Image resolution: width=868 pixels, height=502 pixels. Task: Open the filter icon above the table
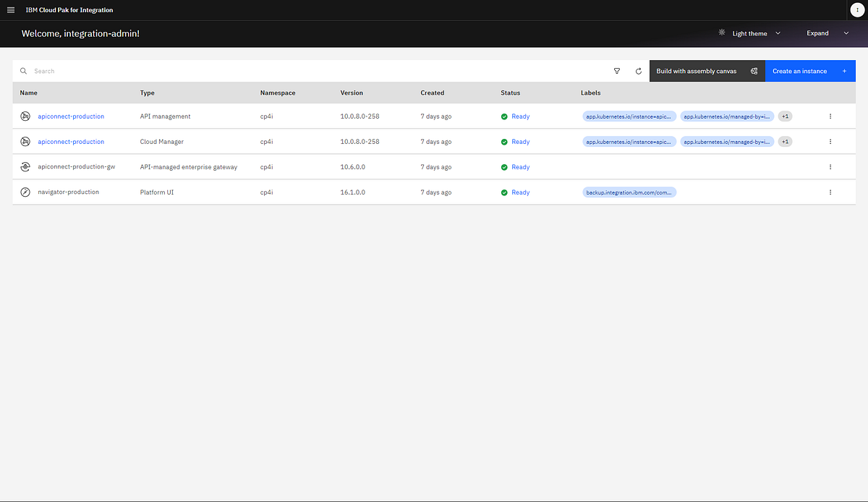pos(617,71)
